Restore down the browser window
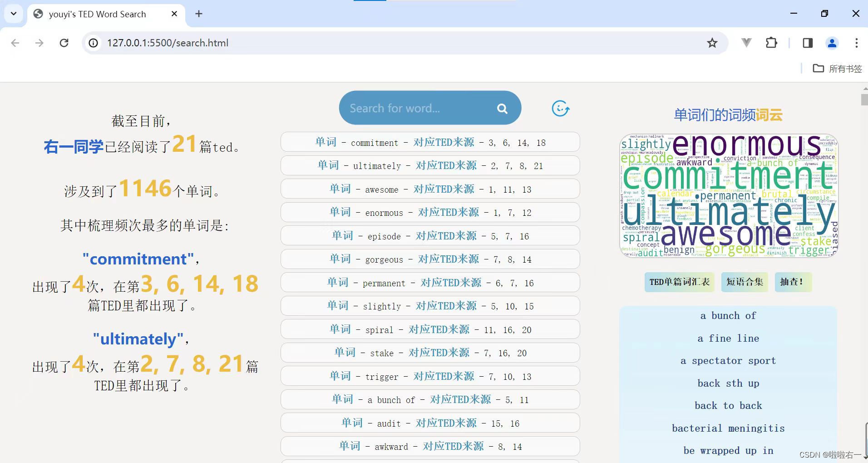This screenshot has width=868, height=463. [824, 14]
